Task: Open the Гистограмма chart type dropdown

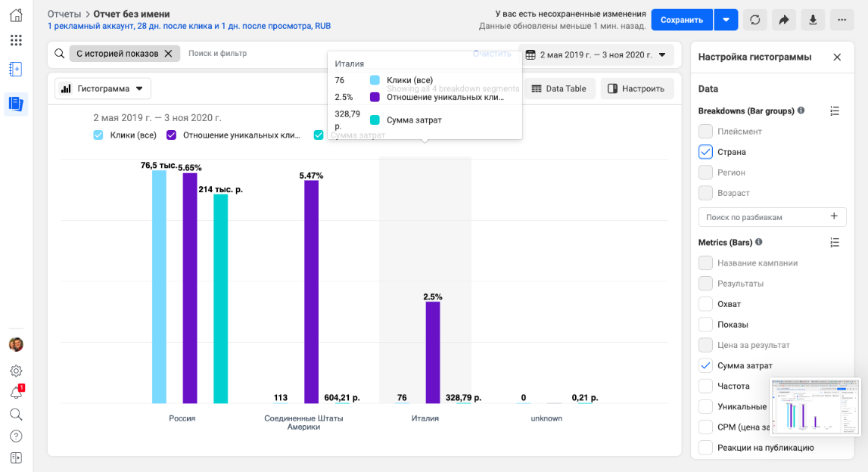Action: 103,88
